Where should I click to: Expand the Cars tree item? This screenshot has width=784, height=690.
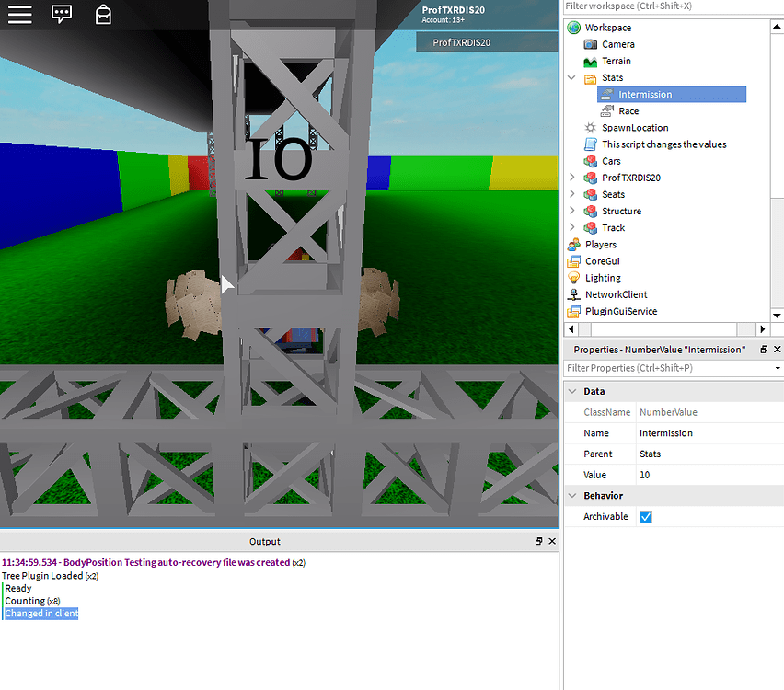(x=571, y=160)
